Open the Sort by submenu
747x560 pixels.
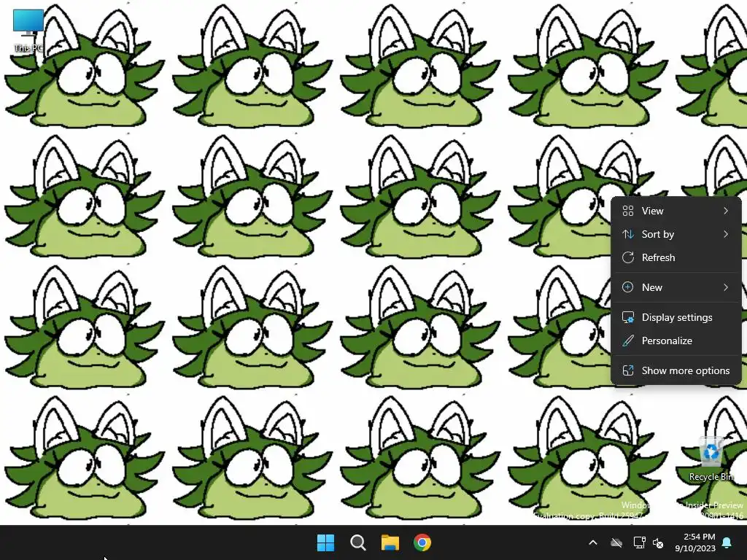coord(676,234)
